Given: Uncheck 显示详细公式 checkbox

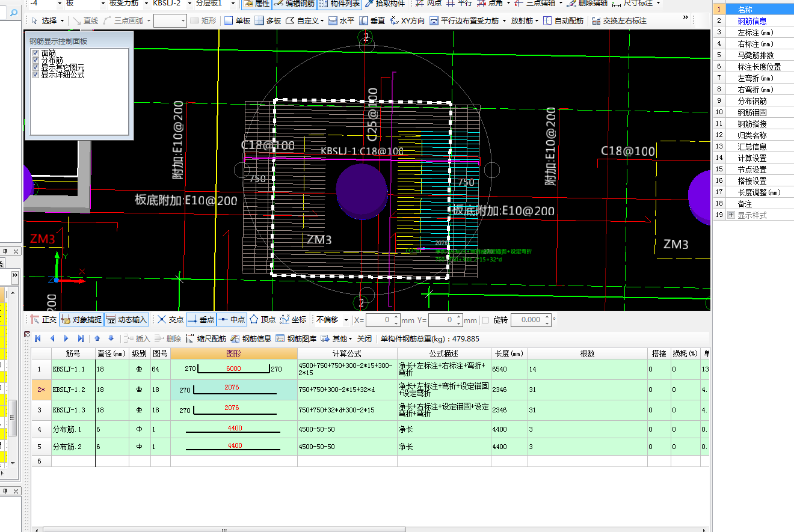Looking at the screenshot, I should (x=36, y=75).
